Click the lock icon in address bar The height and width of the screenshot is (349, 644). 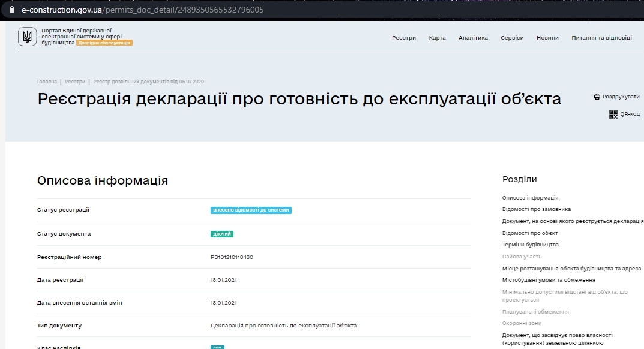point(11,10)
